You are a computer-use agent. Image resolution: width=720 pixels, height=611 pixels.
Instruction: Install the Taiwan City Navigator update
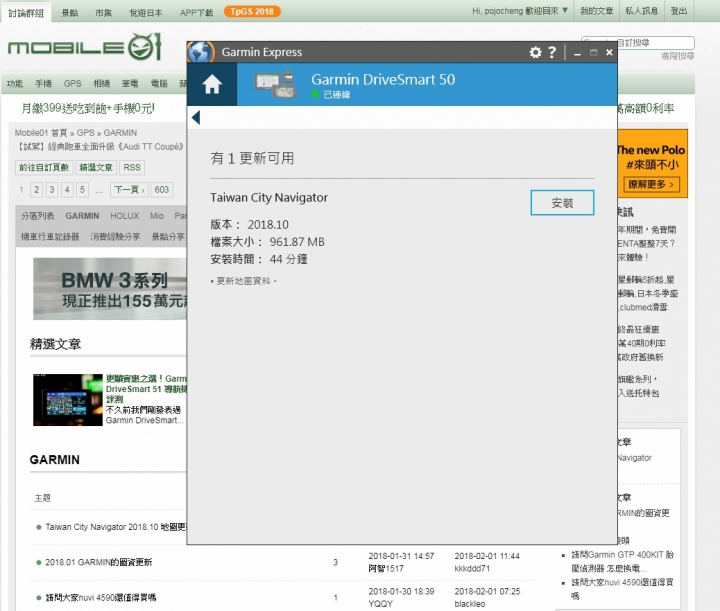click(562, 202)
